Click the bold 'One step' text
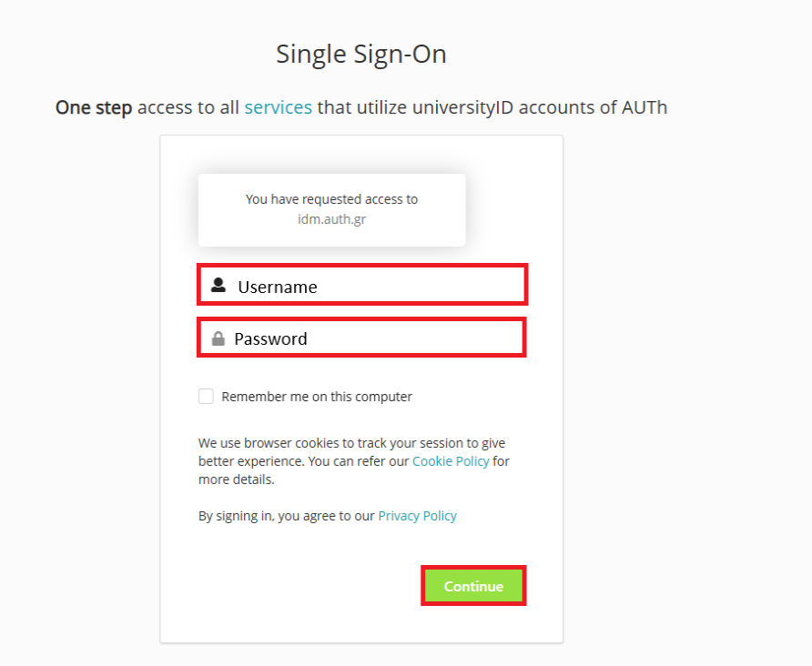This screenshot has width=812, height=666. [94, 107]
